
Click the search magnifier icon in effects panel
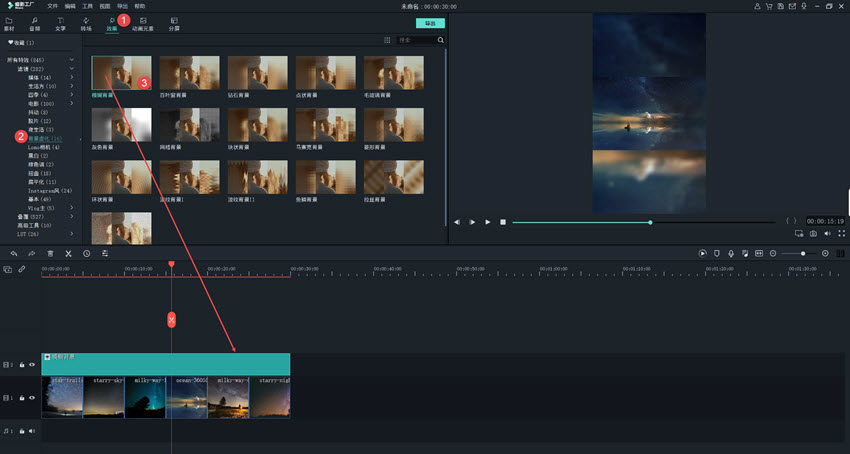coord(440,41)
